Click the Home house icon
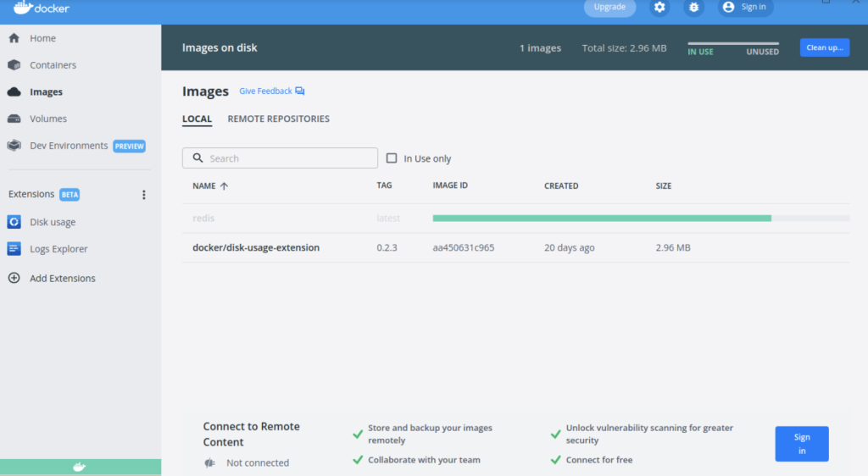Viewport: 868px width, 476px height. 14,38
